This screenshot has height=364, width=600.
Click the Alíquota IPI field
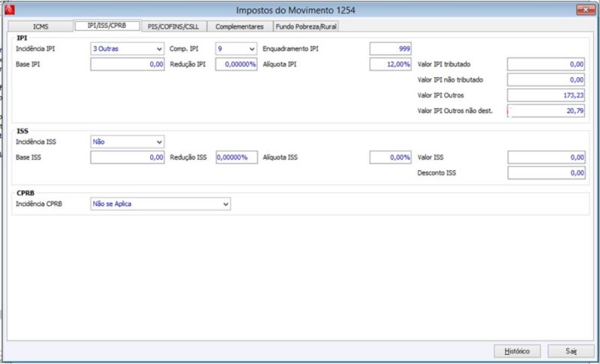tap(390, 64)
